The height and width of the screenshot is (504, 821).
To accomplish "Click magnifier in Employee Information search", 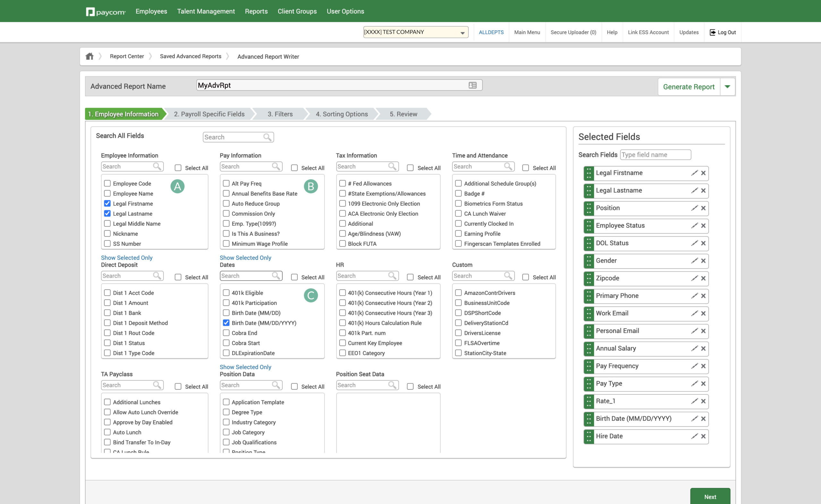I will 157,166.
